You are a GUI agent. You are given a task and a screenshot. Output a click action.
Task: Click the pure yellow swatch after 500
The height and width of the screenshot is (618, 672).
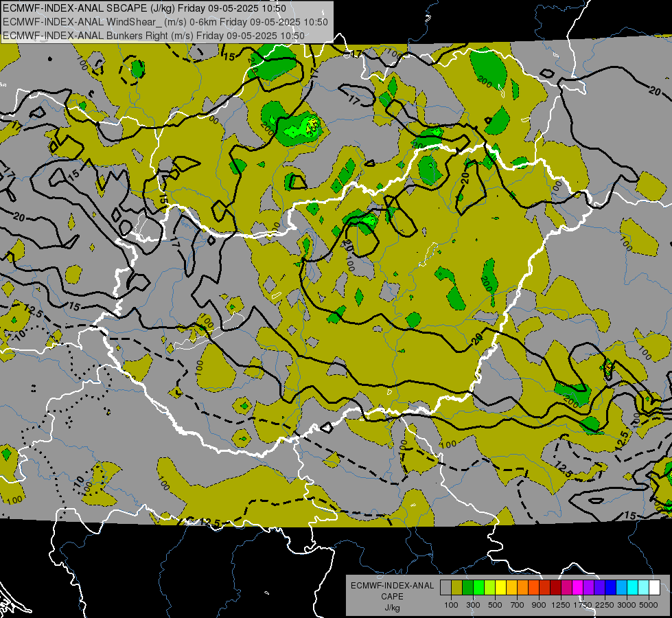click(501, 588)
